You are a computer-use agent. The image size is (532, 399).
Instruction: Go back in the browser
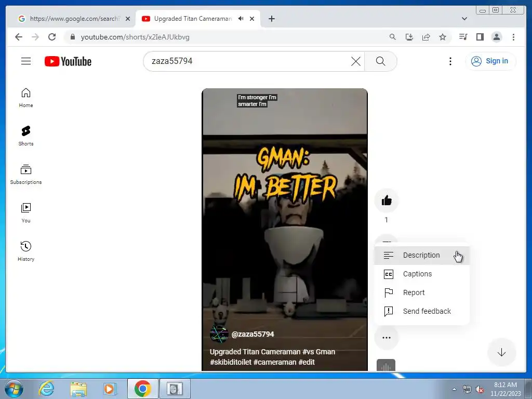point(19,37)
